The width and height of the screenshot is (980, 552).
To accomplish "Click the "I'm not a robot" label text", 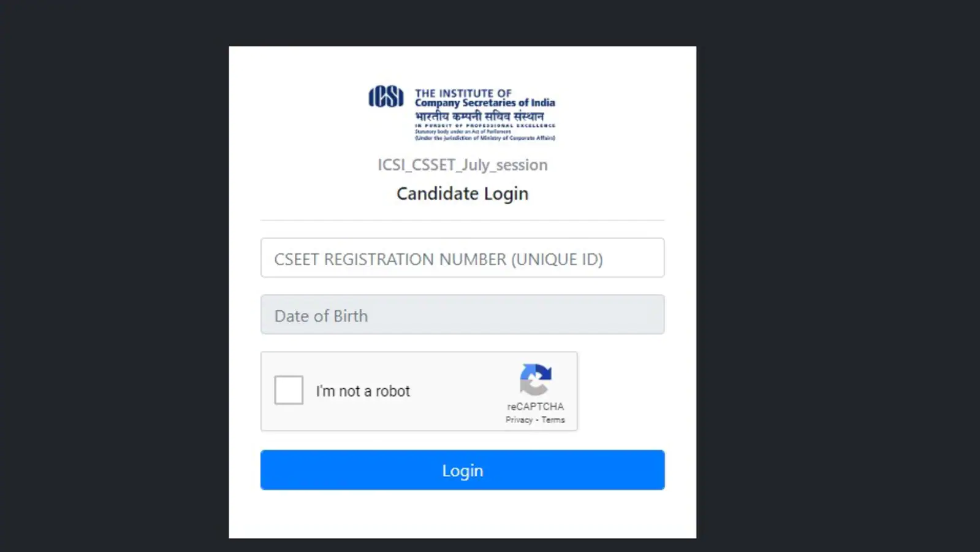I will [x=363, y=391].
